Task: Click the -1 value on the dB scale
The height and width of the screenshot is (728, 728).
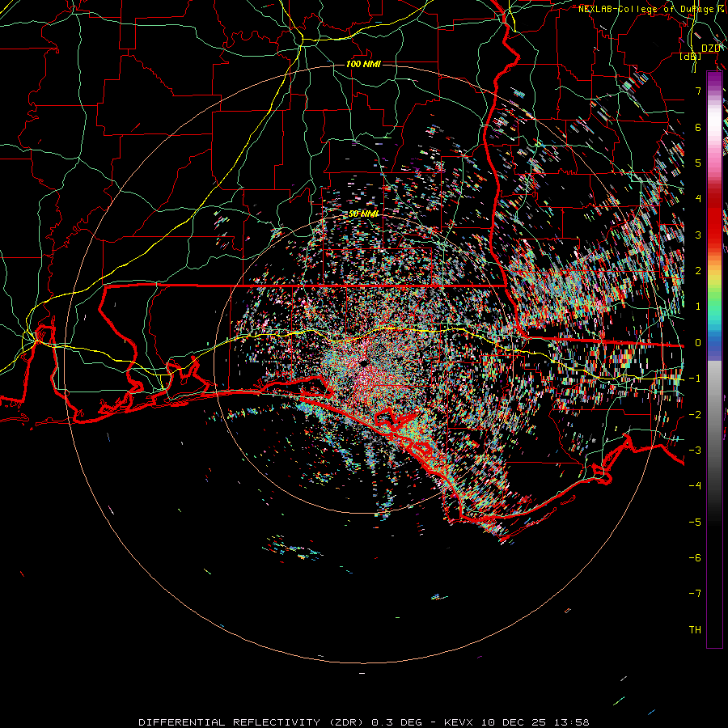Action: [x=695, y=379]
